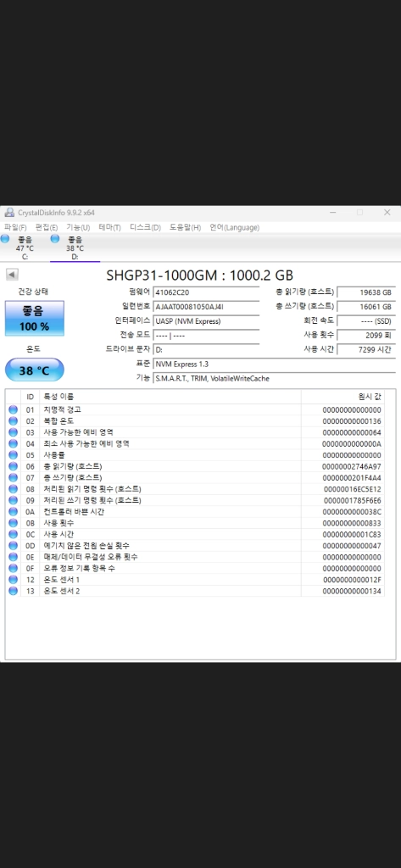Click status icon for 01 치명적 경고
The image size is (401, 868).
(x=14, y=410)
